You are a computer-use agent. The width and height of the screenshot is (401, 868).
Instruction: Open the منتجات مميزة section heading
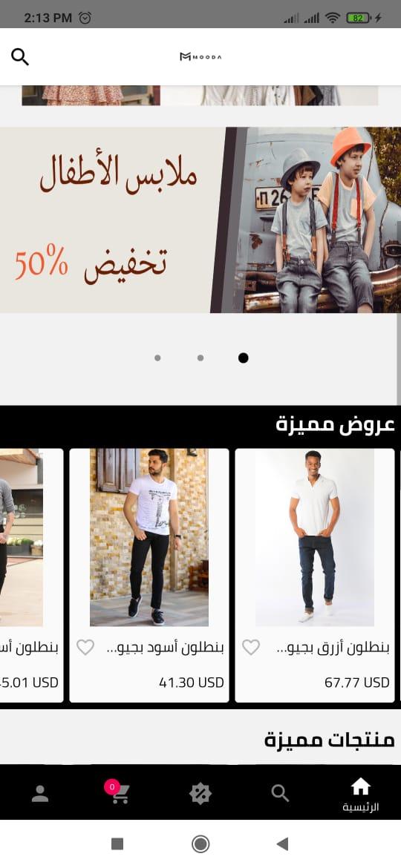pos(330,739)
